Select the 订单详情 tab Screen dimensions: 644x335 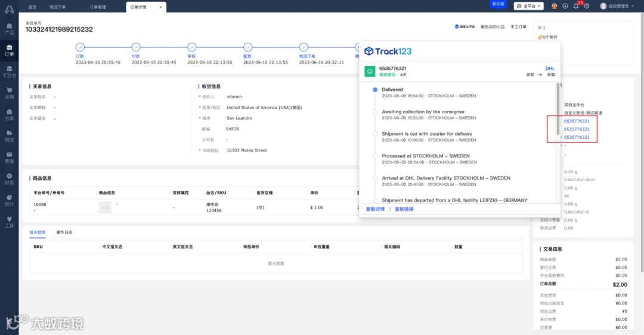click(x=138, y=7)
